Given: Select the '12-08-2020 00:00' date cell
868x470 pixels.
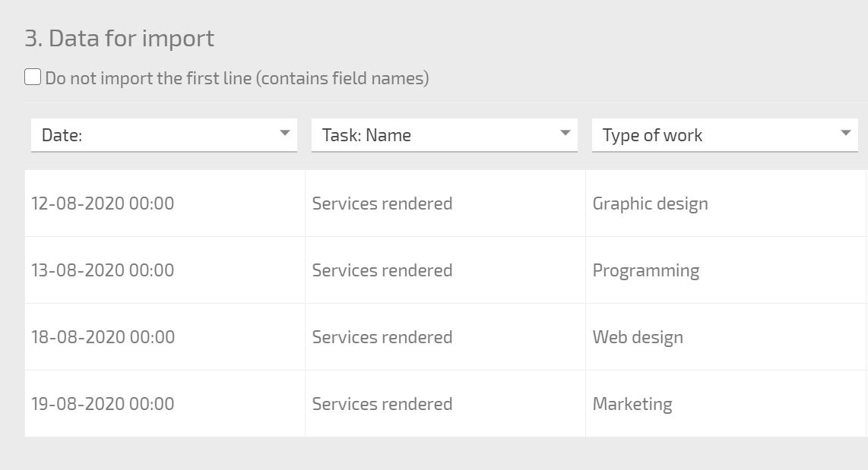Looking at the screenshot, I should pos(165,203).
